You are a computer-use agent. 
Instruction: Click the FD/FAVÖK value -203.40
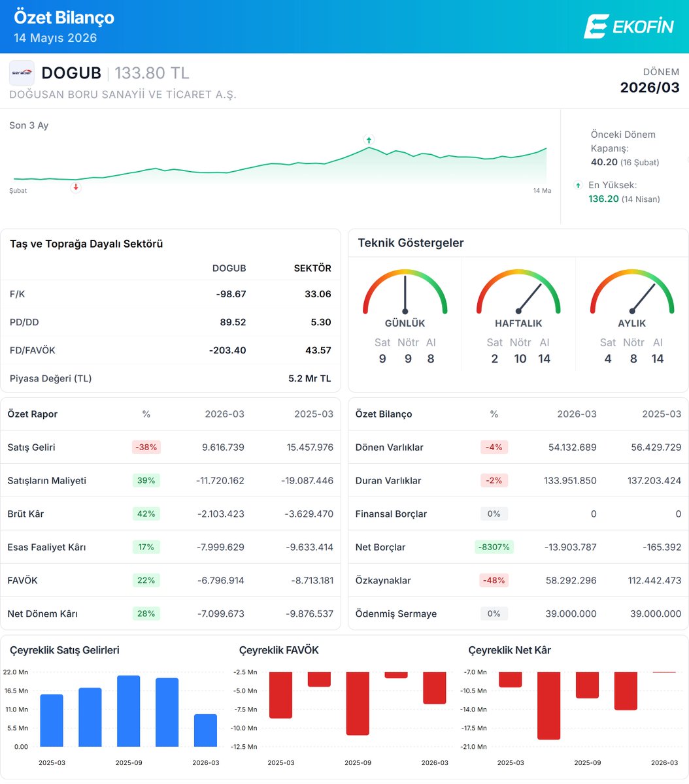pos(227,350)
